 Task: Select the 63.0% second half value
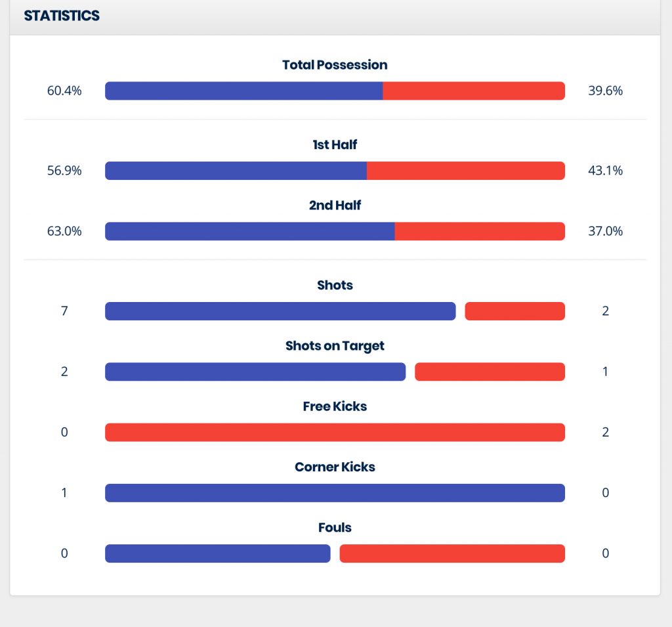click(x=64, y=231)
